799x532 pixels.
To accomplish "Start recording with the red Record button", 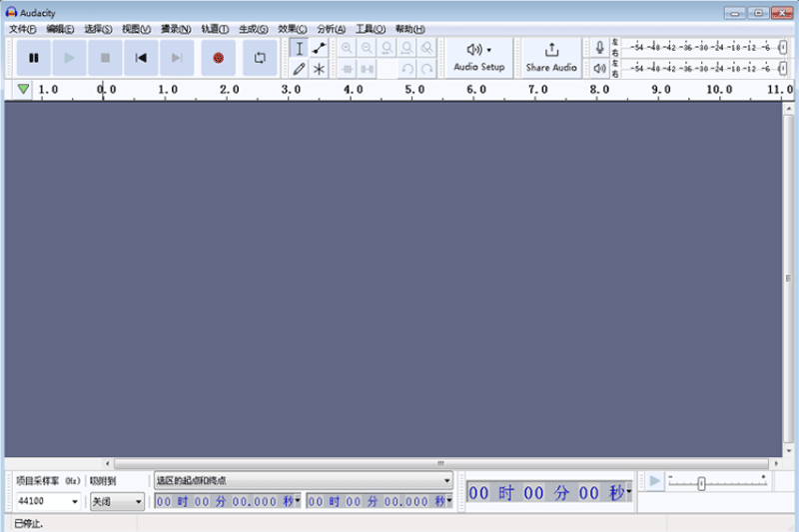I will [218, 58].
